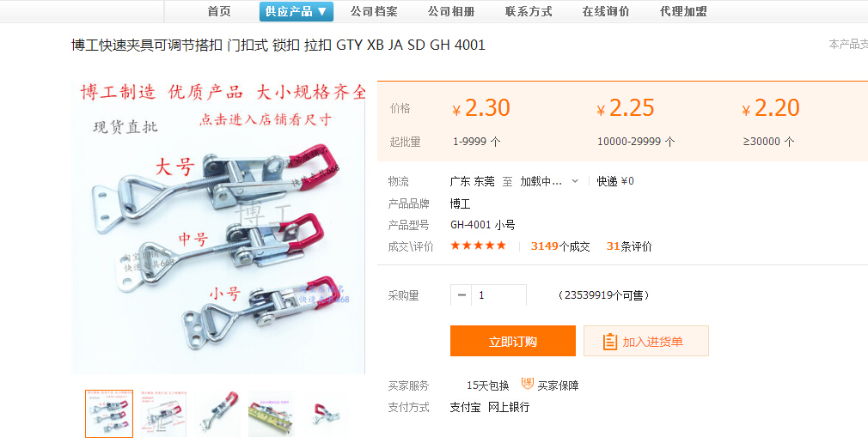Open the 代理加盟 tab
868x443 pixels.
pos(684,12)
